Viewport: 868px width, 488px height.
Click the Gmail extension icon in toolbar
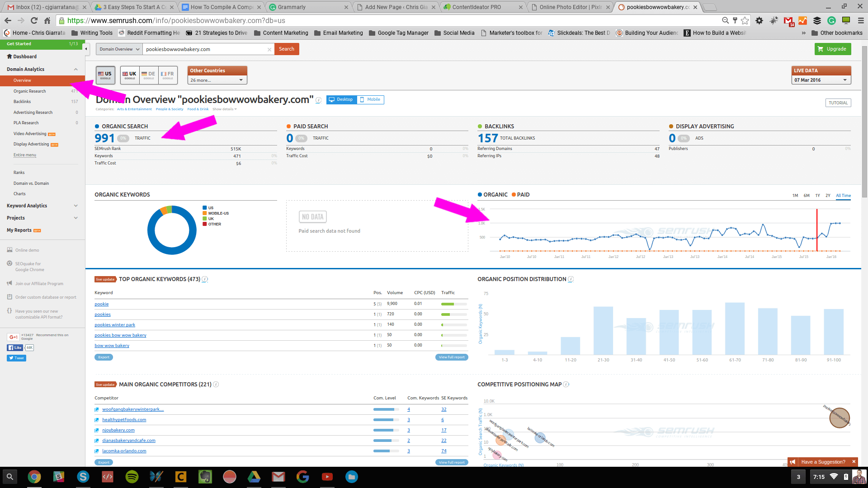tap(788, 20)
